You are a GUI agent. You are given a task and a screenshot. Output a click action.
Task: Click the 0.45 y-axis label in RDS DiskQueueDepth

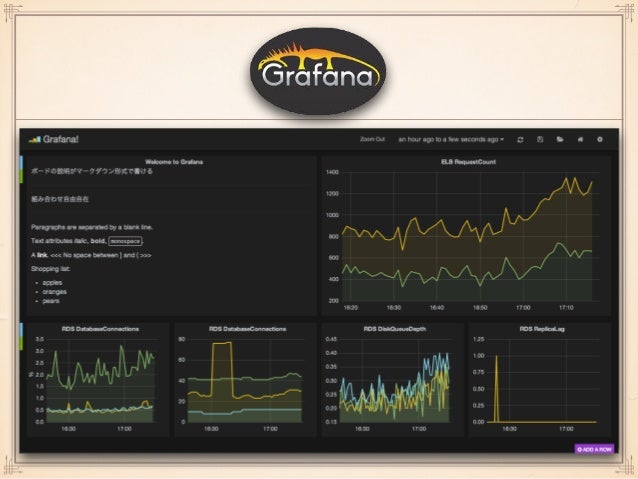pyautogui.click(x=331, y=339)
